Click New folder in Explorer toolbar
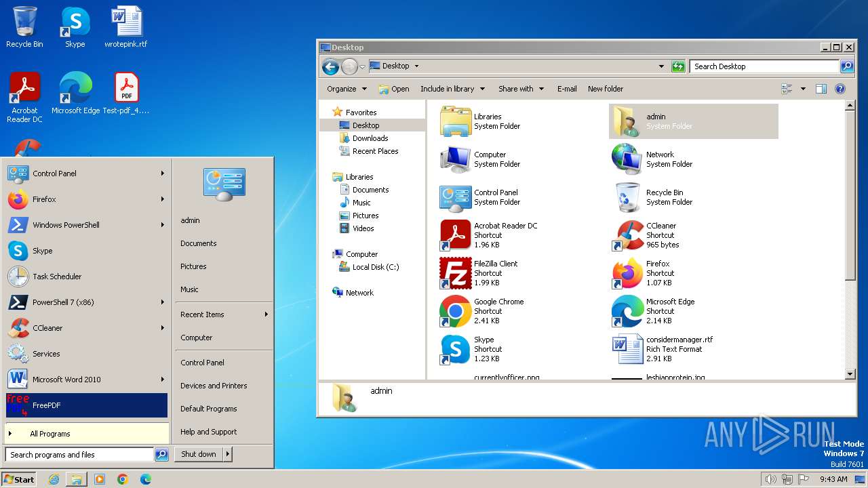The width and height of the screenshot is (868, 488). [x=606, y=89]
